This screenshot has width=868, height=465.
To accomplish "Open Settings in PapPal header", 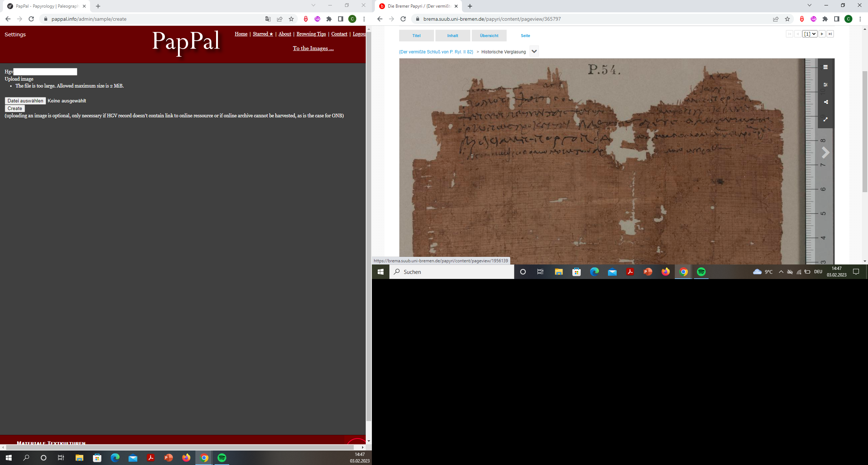I will click(15, 35).
